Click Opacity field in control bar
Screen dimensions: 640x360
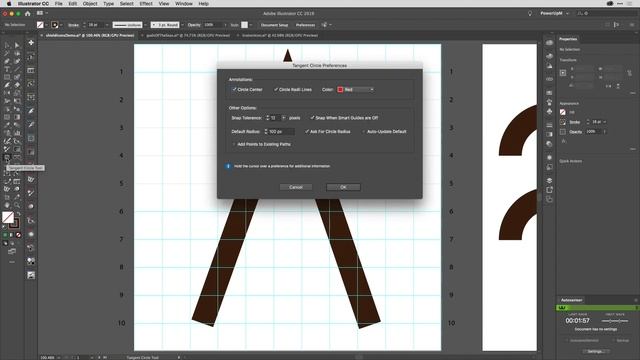coord(213,25)
